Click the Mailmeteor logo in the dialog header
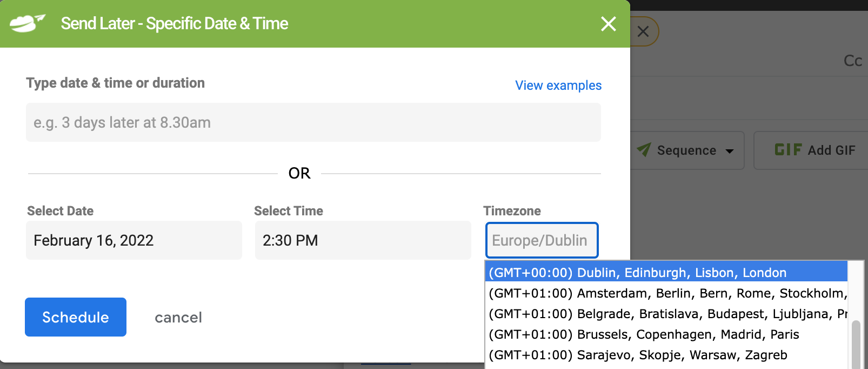 coord(27,23)
